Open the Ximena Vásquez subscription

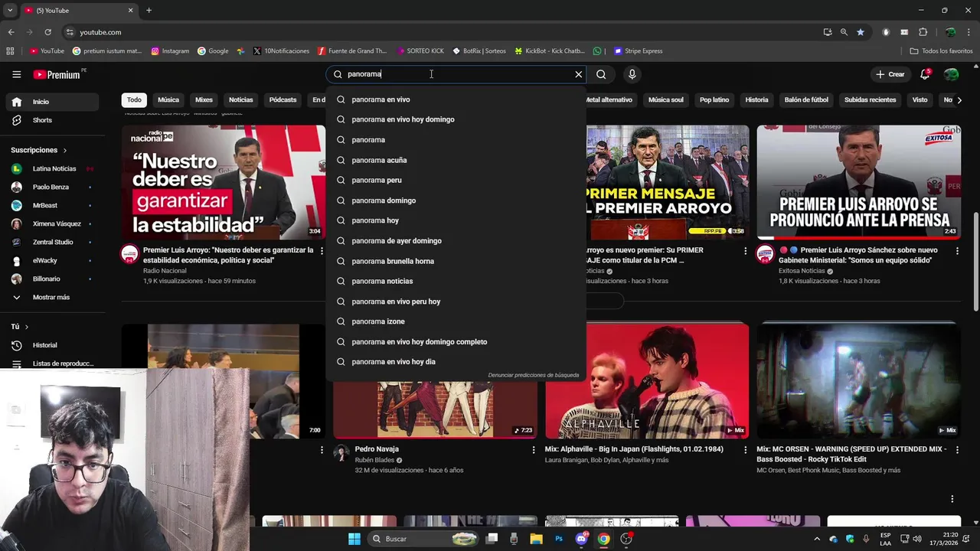pos(52,223)
